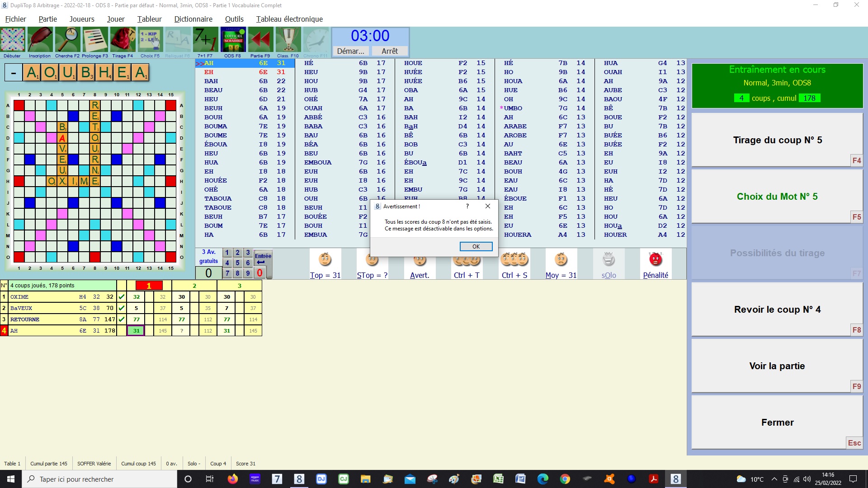Viewport: 868px width, 488px height.
Task: Click Partie F9 rewind icon
Action: tap(260, 40)
